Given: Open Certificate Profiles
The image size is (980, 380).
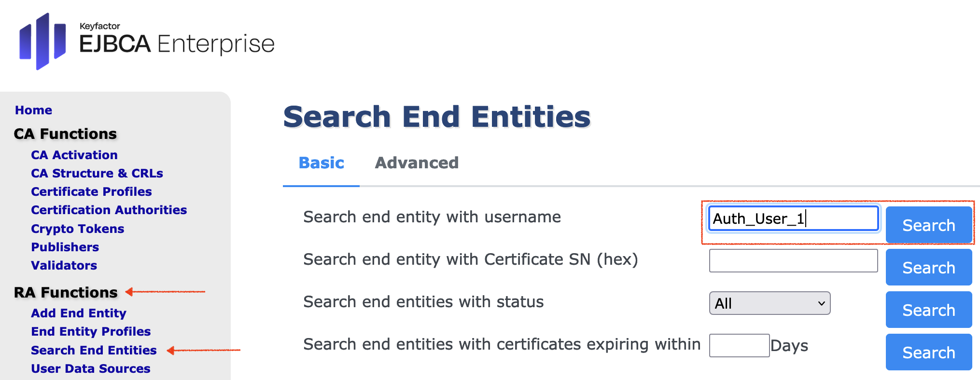Looking at the screenshot, I should tap(91, 191).
